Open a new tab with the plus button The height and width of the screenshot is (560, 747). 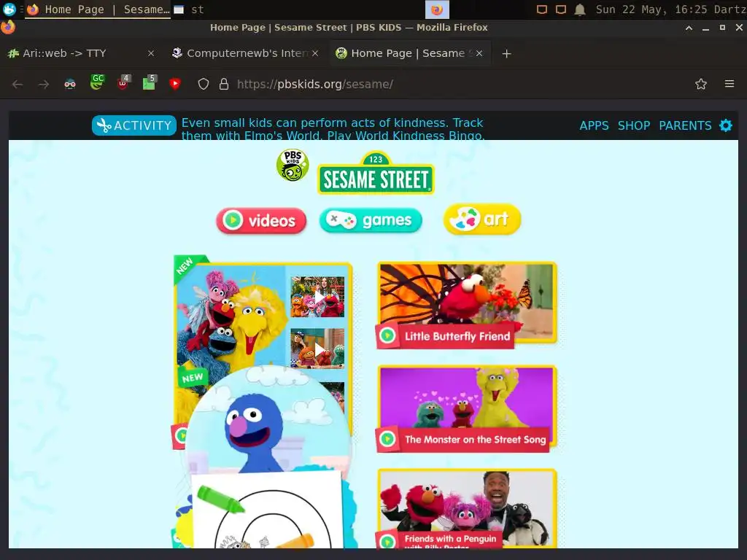[x=506, y=54]
